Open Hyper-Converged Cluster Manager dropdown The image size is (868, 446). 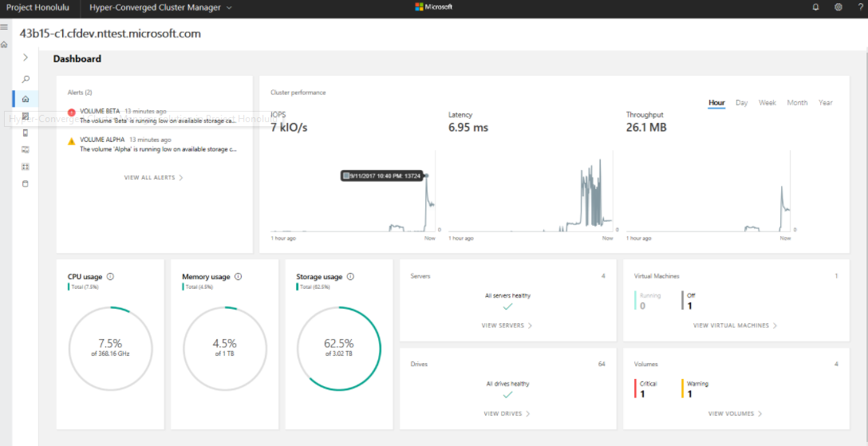[160, 8]
